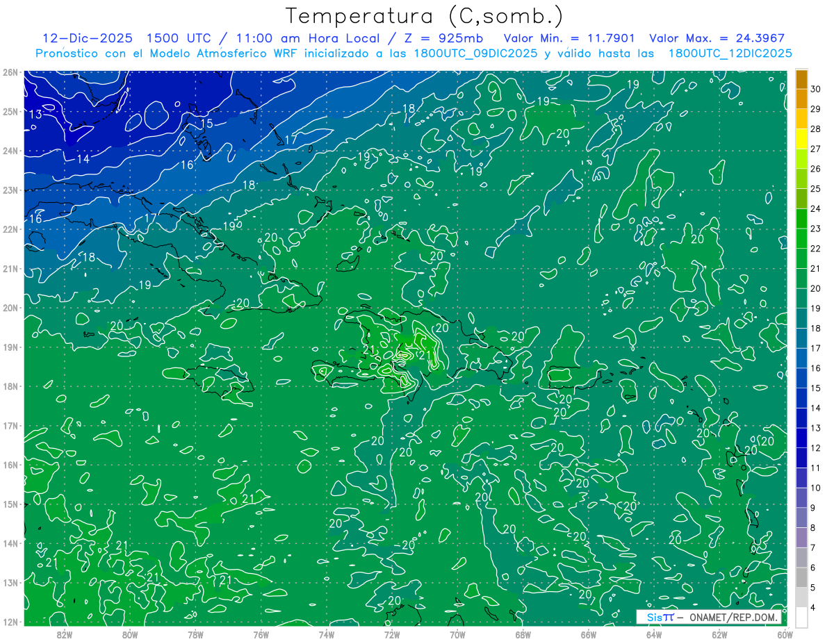
Task: Click the '17N' latitude axis label
Action: (10, 425)
